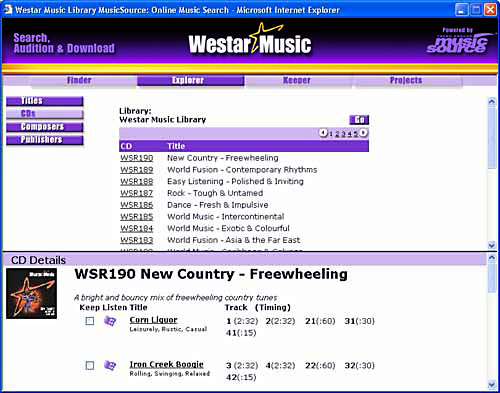Browse by Titles in sidebar
The image size is (500, 393).
tap(45, 101)
